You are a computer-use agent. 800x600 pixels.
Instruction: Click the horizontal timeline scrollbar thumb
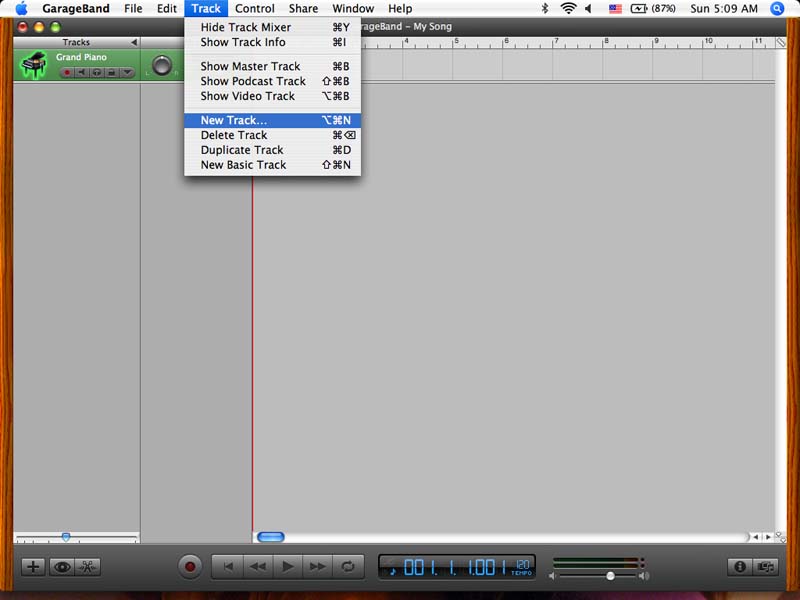click(x=270, y=537)
